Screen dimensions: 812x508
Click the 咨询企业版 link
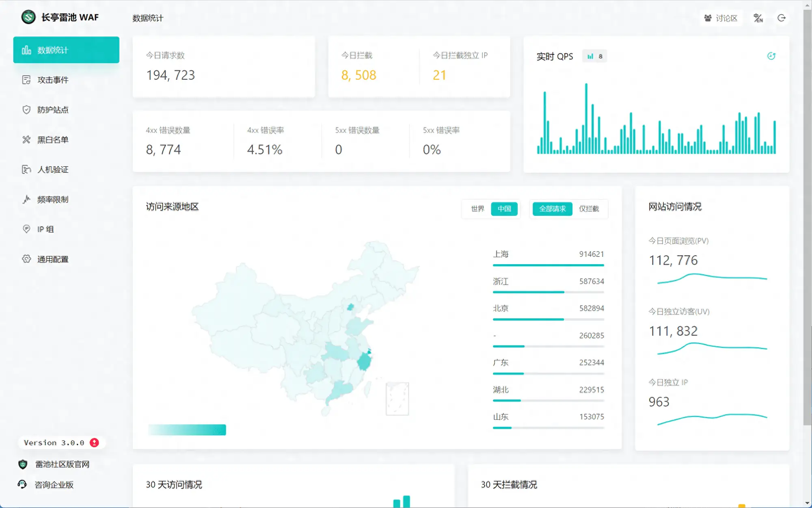[54, 484]
